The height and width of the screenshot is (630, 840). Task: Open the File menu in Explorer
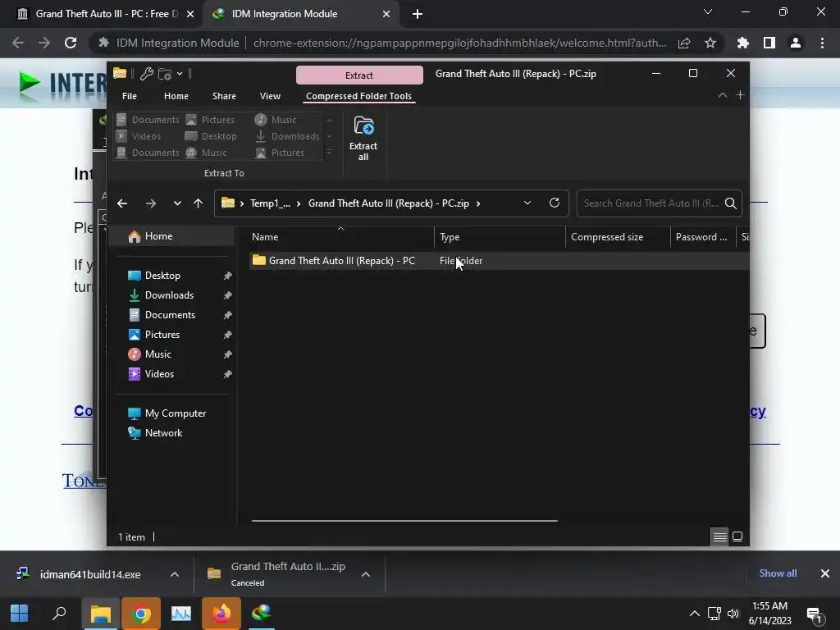pyautogui.click(x=129, y=96)
